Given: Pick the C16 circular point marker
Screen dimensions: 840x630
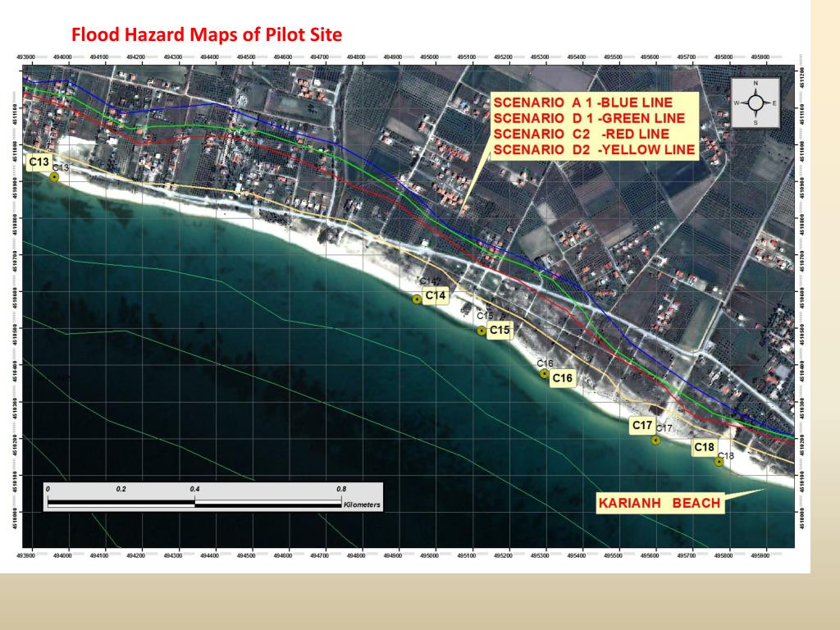Looking at the screenshot, I should coord(544,374).
